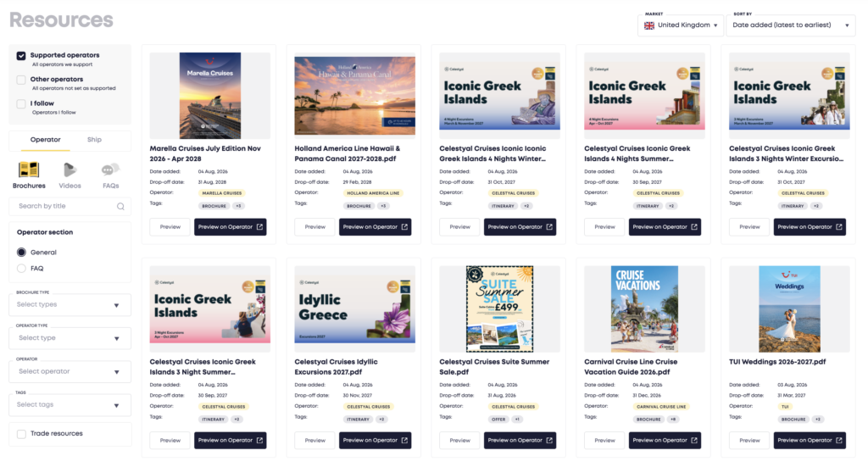868x467 pixels.
Task: Click external-link icon on TUI Weddings card
Action: tap(839, 441)
